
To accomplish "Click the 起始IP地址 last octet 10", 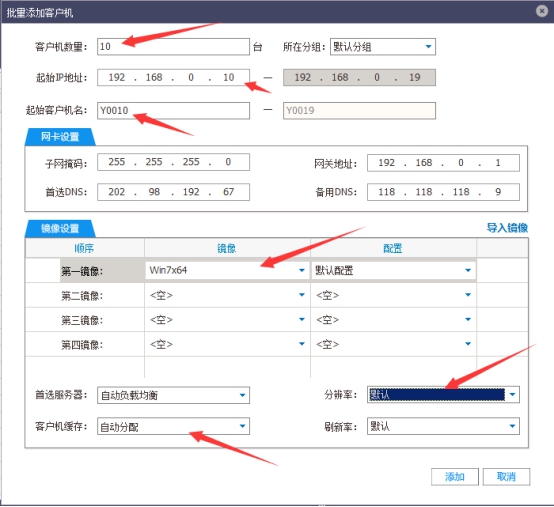I will (x=229, y=77).
